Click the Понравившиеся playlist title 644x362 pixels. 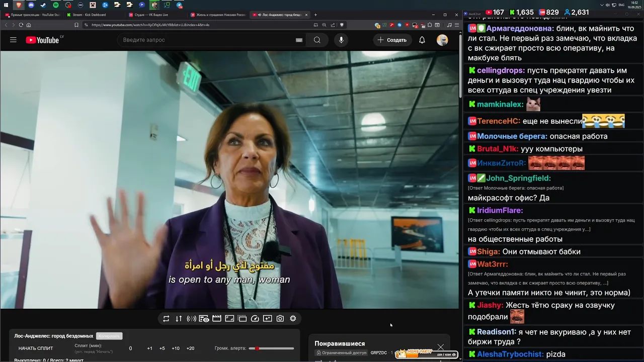click(x=340, y=344)
